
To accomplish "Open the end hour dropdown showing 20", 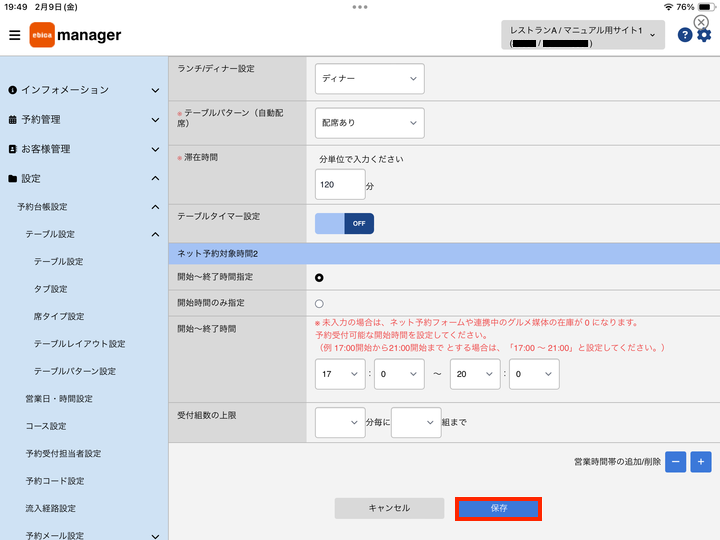I will pos(475,374).
